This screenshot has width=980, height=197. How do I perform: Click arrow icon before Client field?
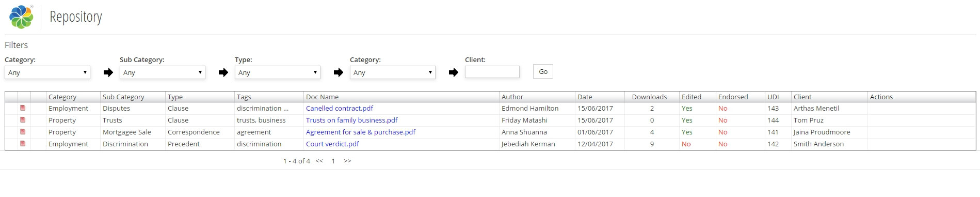point(453,72)
